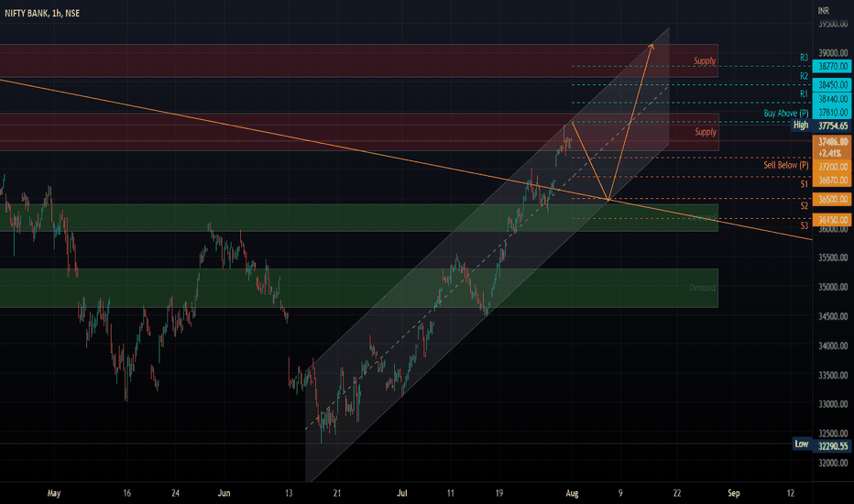This screenshot has width=854, height=504.
Task: Select the 38140.00 cyan price tag
Action: click(832, 99)
